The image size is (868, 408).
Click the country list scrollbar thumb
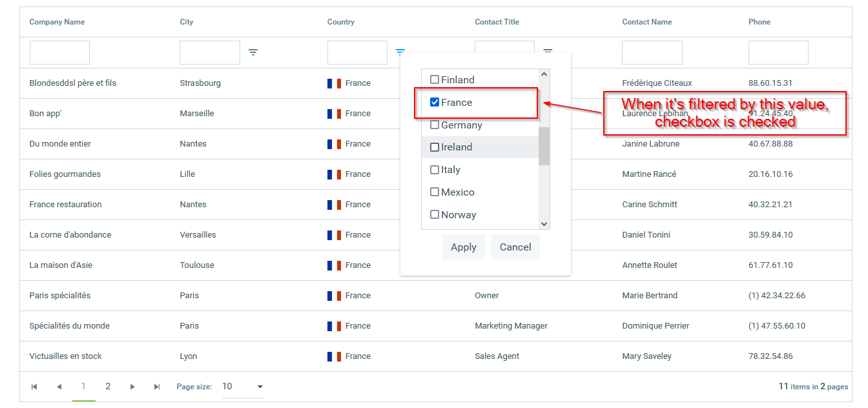click(x=544, y=146)
